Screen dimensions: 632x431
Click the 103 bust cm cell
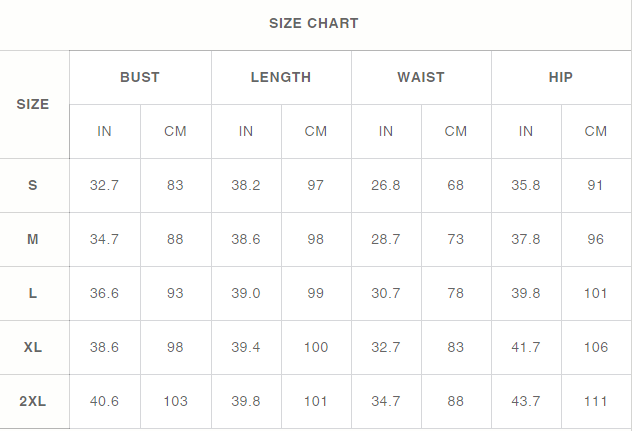[175, 401]
